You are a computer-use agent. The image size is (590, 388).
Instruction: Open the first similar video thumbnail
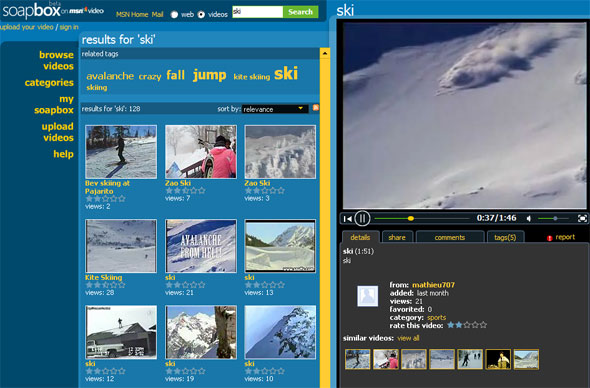point(357,359)
